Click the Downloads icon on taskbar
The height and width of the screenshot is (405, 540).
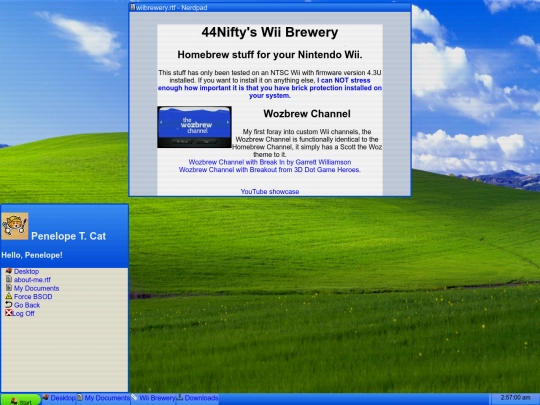tap(180, 397)
